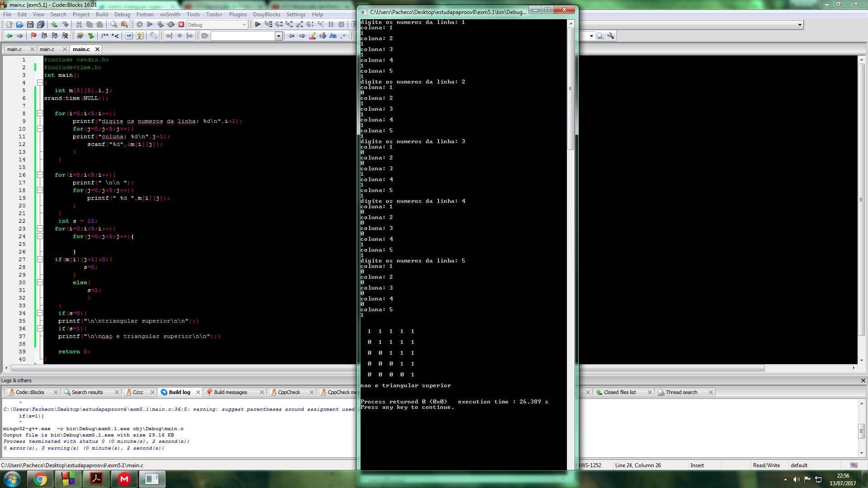Click the Read/Write status bar entry
The width and height of the screenshot is (868, 488).
766,465
